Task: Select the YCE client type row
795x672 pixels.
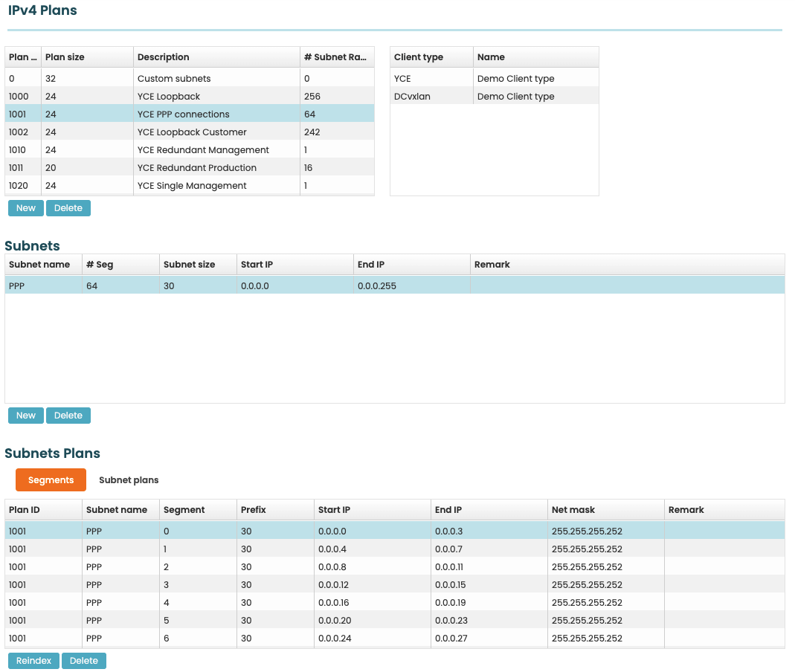Action: point(494,79)
